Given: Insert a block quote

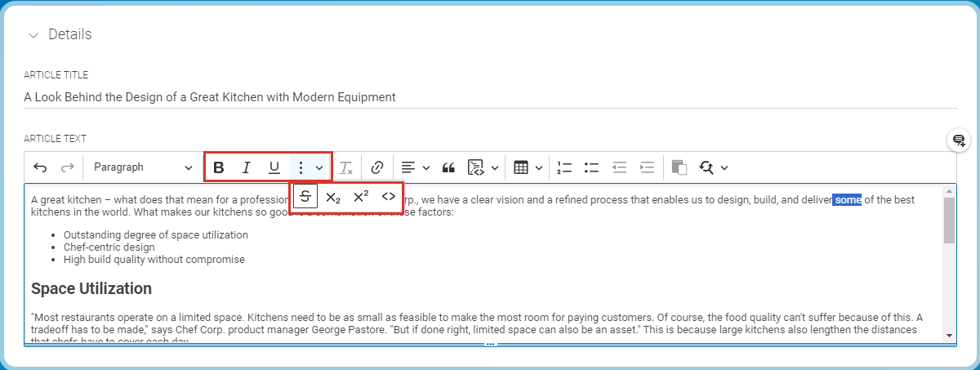Looking at the screenshot, I should 448,167.
